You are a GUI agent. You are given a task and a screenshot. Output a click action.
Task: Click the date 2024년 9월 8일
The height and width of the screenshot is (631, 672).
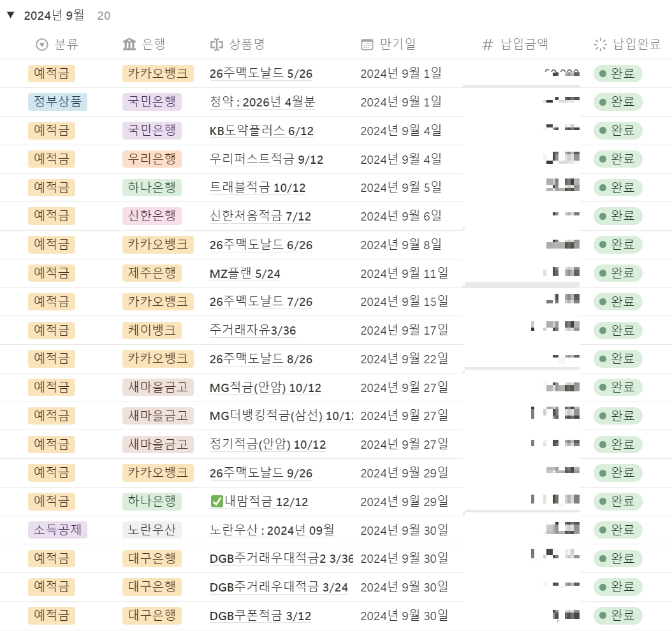401,245
